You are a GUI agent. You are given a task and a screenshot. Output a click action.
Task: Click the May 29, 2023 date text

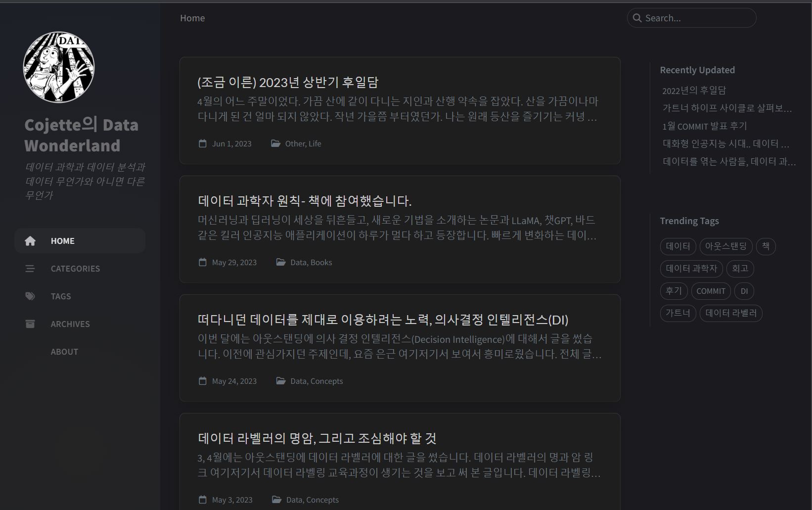pyautogui.click(x=234, y=262)
